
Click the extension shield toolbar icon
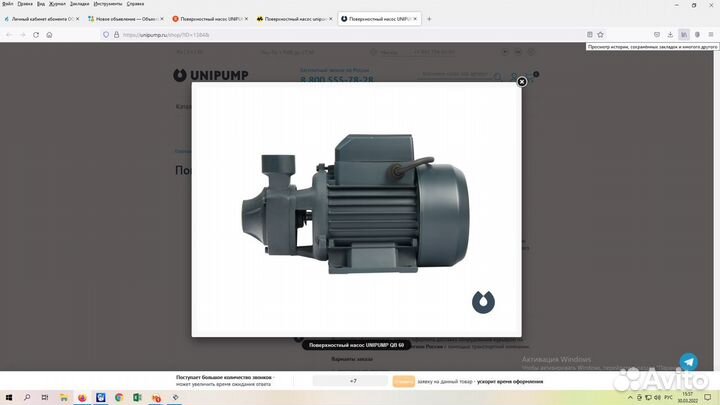(698, 34)
